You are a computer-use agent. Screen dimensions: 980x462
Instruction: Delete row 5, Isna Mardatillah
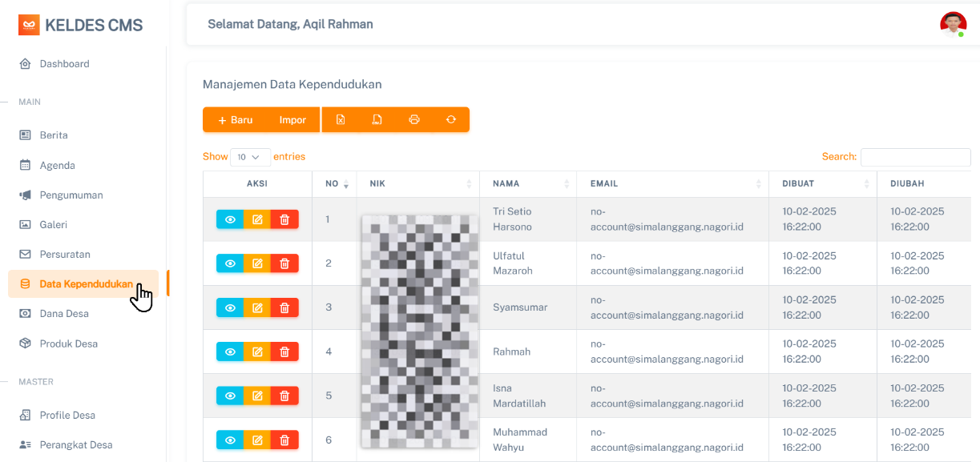pos(284,396)
